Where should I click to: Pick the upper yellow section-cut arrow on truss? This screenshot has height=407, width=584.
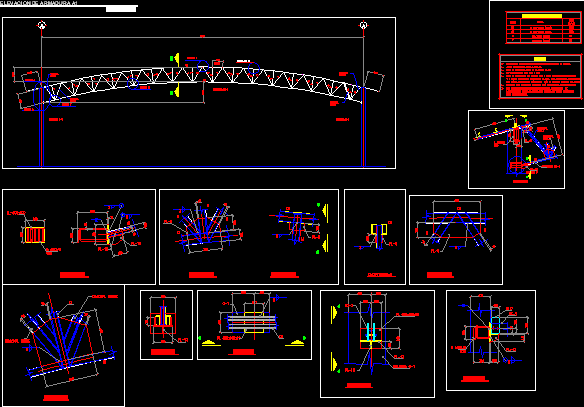(x=177, y=59)
